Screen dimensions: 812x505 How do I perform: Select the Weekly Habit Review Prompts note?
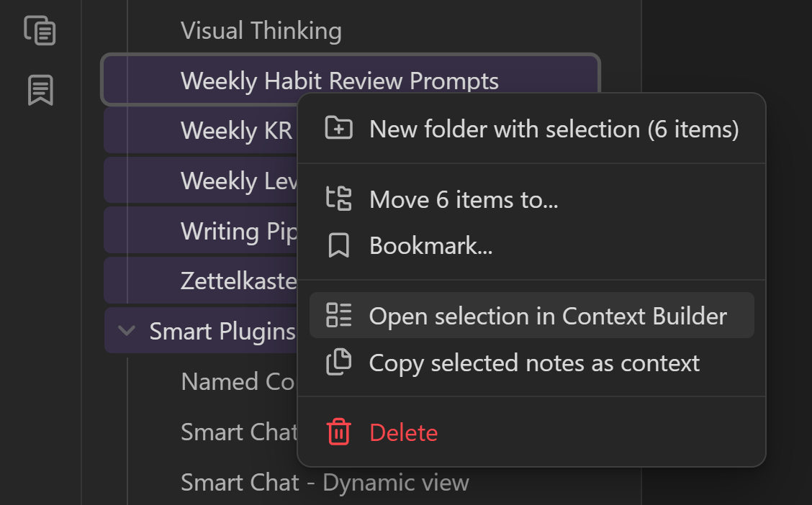point(339,81)
